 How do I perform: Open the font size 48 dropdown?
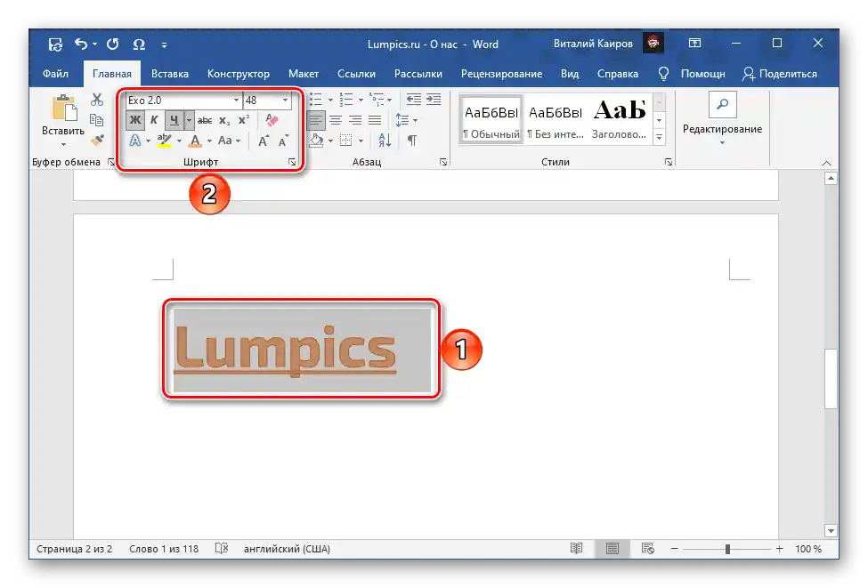pos(285,101)
